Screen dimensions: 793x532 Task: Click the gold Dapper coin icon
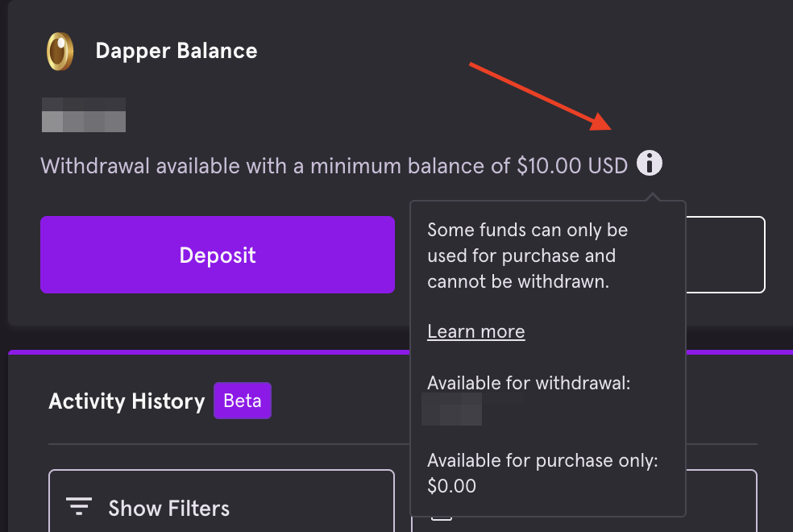click(x=60, y=51)
